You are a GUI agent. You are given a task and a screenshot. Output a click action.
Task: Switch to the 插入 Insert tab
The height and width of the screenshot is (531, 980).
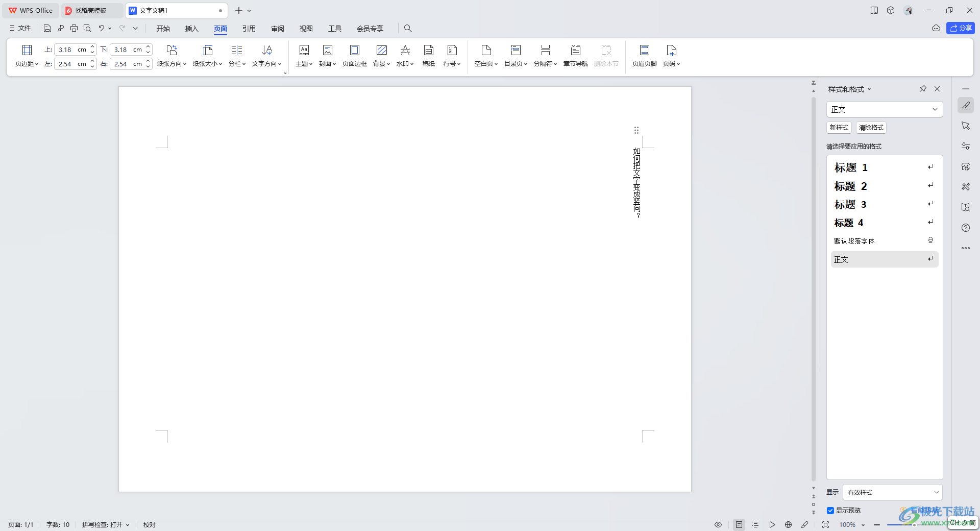click(x=192, y=29)
